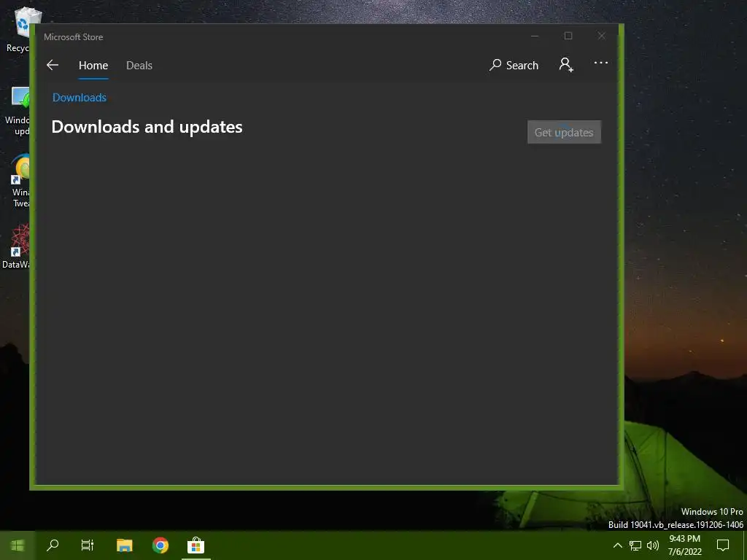Switch to the Deals tab

(139, 66)
